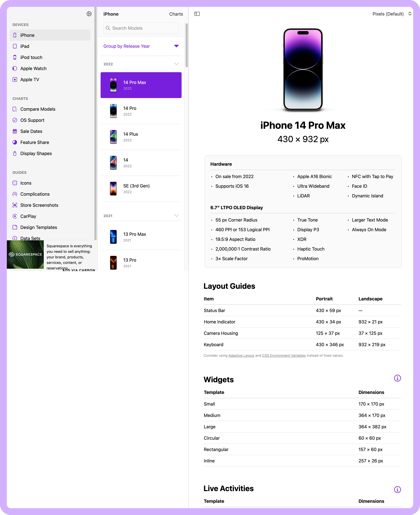Open settings gear in sidebar

89,14
